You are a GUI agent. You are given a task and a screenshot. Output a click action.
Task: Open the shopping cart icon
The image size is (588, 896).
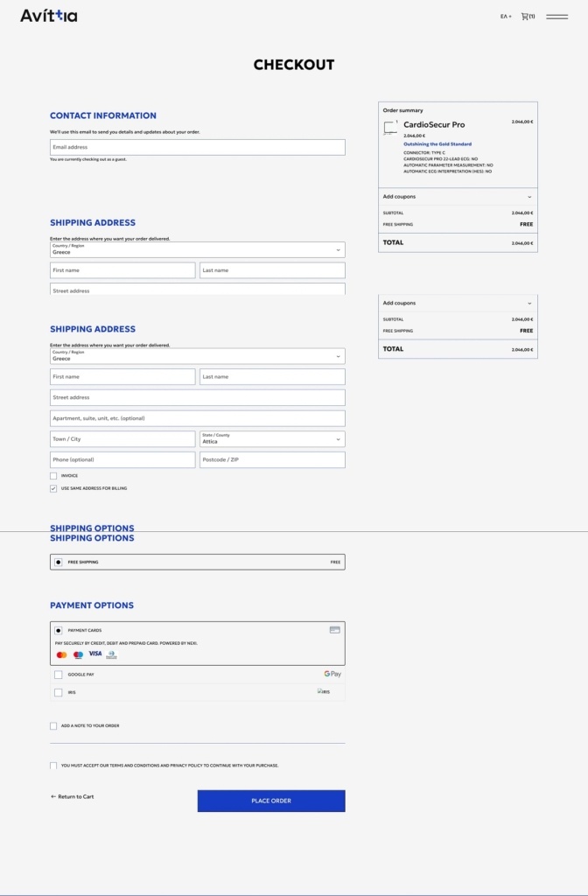pyautogui.click(x=525, y=16)
